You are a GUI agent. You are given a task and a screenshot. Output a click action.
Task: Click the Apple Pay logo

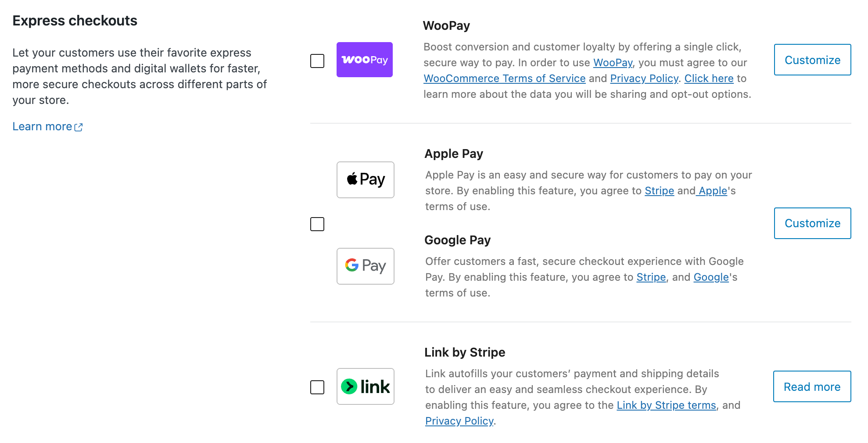click(365, 180)
